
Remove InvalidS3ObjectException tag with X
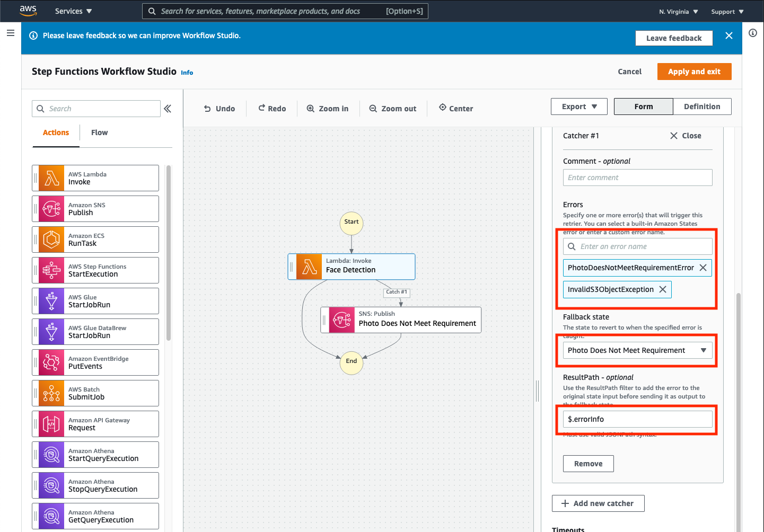click(x=663, y=289)
